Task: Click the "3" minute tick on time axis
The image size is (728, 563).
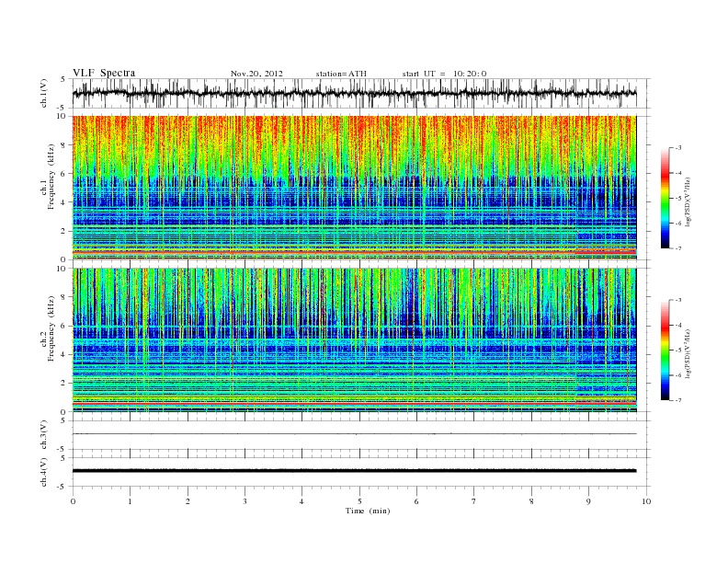Action: pyautogui.click(x=245, y=501)
